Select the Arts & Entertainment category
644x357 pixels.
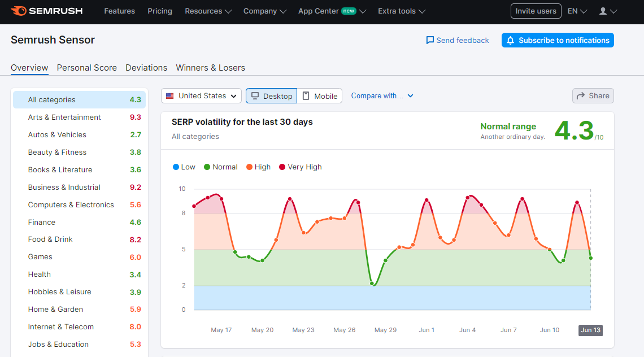pyautogui.click(x=79, y=117)
